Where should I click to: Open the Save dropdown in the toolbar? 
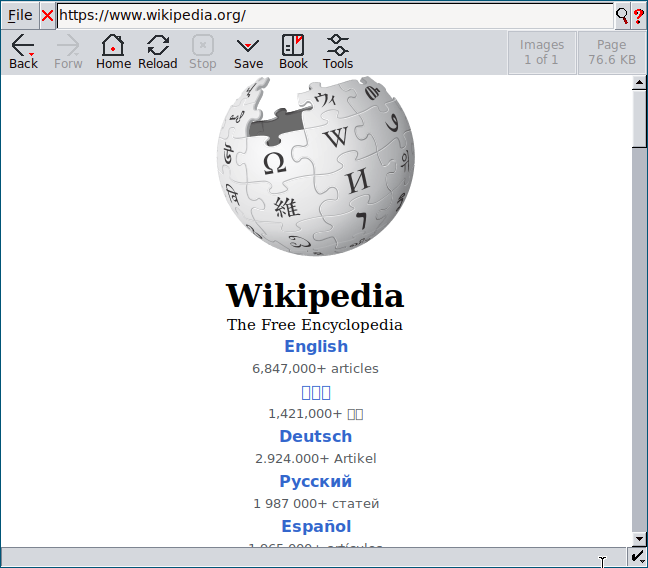pyautogui.click(x=248, y=52)
